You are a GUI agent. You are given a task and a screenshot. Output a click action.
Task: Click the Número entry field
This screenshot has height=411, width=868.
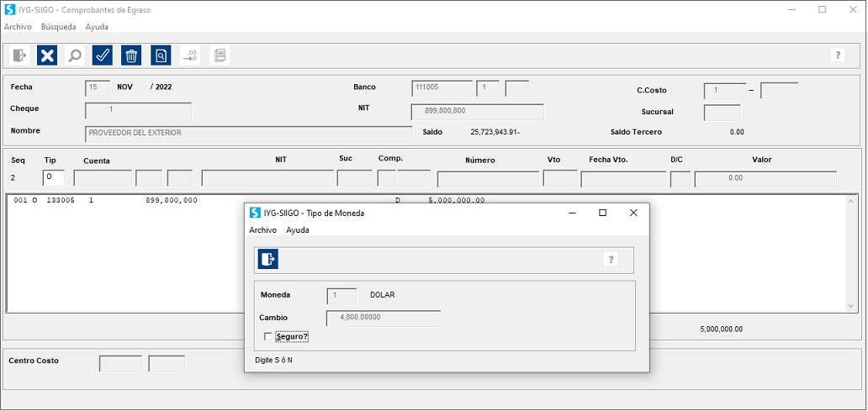488,179
